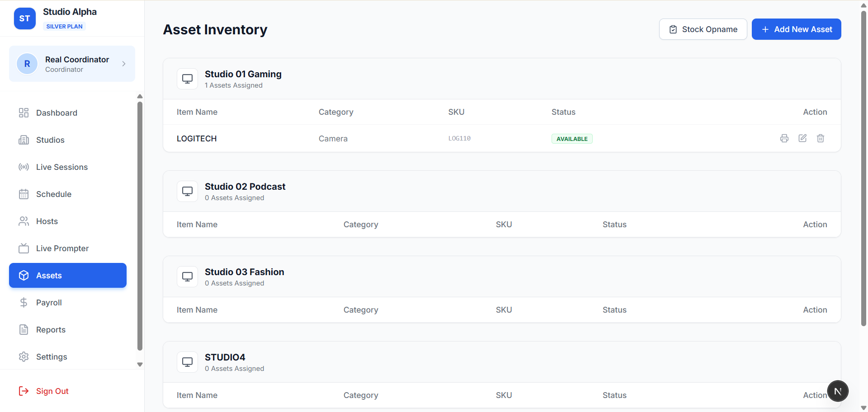Click the ST logo badge
Screen dimensions: 868x412
click(25, 19)
